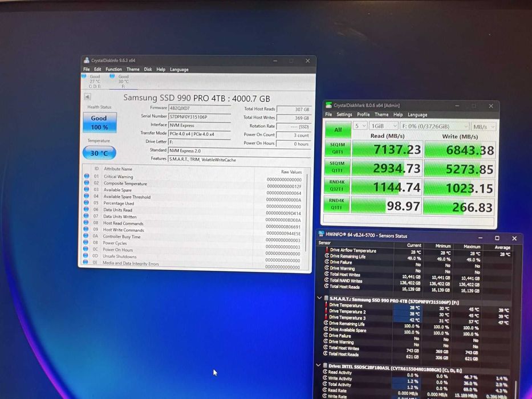This screenshot has height=399, width=532.
Task: Click the Current column header in HWiNFO
Action: [413, 245]
